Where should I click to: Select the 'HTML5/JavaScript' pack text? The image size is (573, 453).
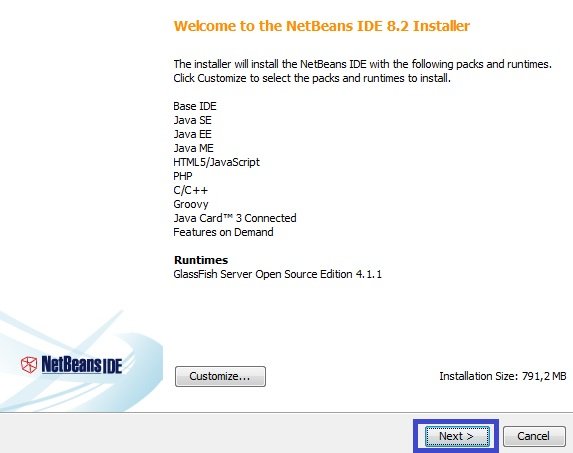click(216, 162)
